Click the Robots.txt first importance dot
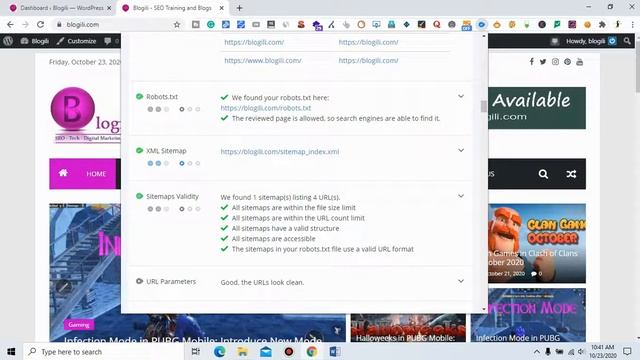Viewport: 640px width, 360px height. [x=150, y=109]
